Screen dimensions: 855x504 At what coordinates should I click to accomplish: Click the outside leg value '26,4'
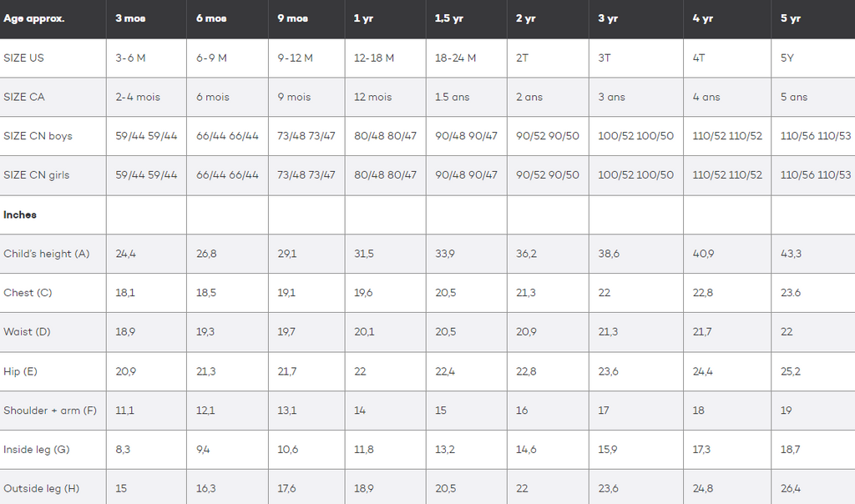[790, 488]
